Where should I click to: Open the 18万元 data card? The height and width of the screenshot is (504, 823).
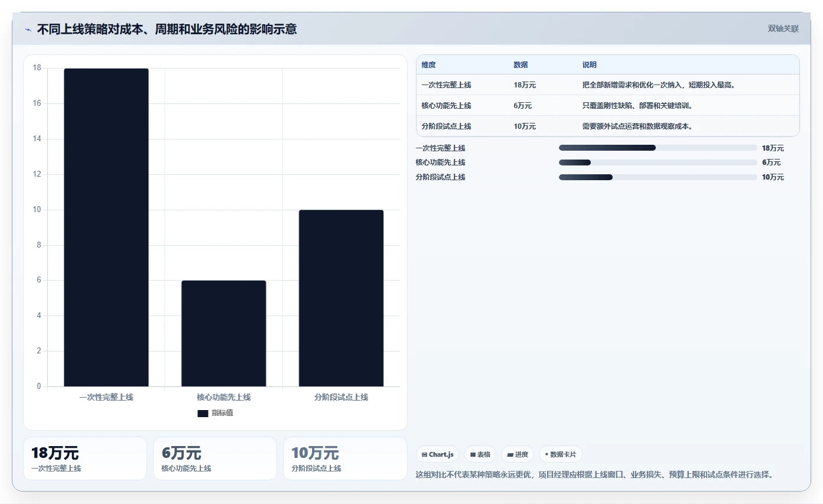pyautogui.click(x=85, y=459)
